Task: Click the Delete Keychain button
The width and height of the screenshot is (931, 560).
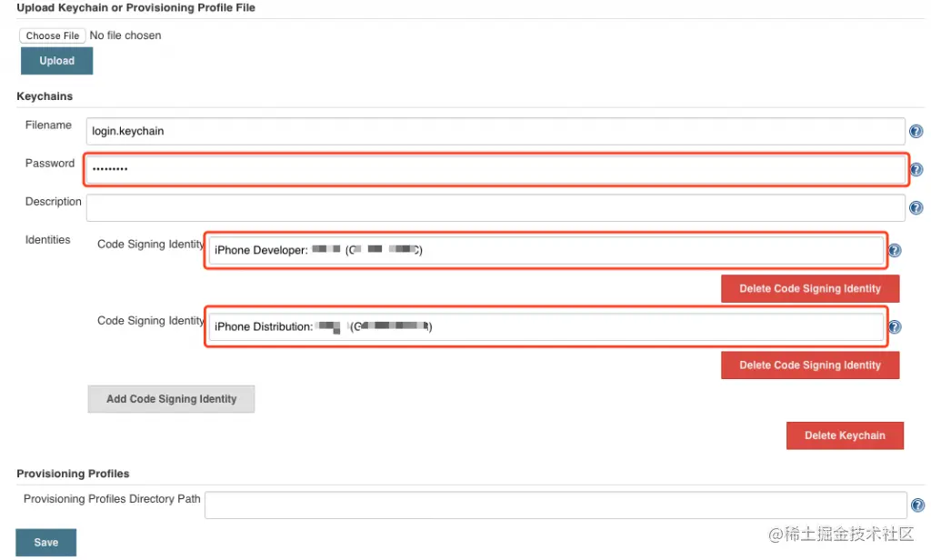Action: 845,435
